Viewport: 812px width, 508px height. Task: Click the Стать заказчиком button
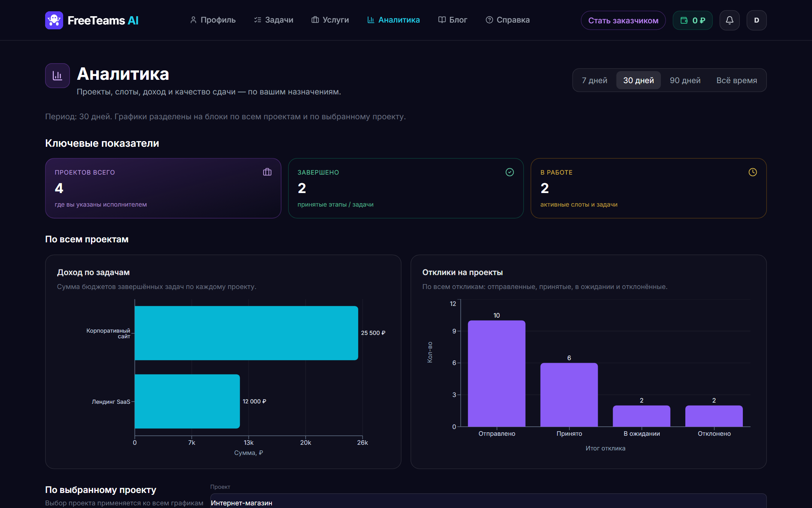point(623,20)
